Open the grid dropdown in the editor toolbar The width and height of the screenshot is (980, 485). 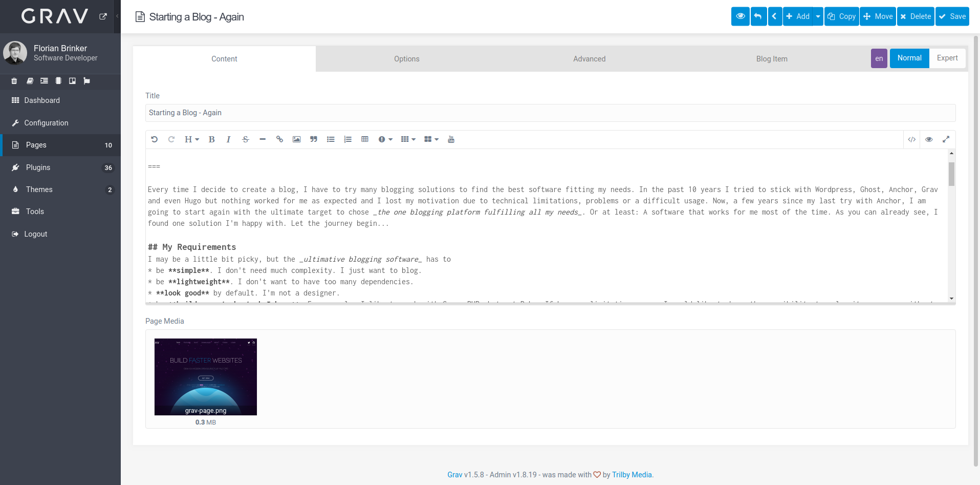408,139
